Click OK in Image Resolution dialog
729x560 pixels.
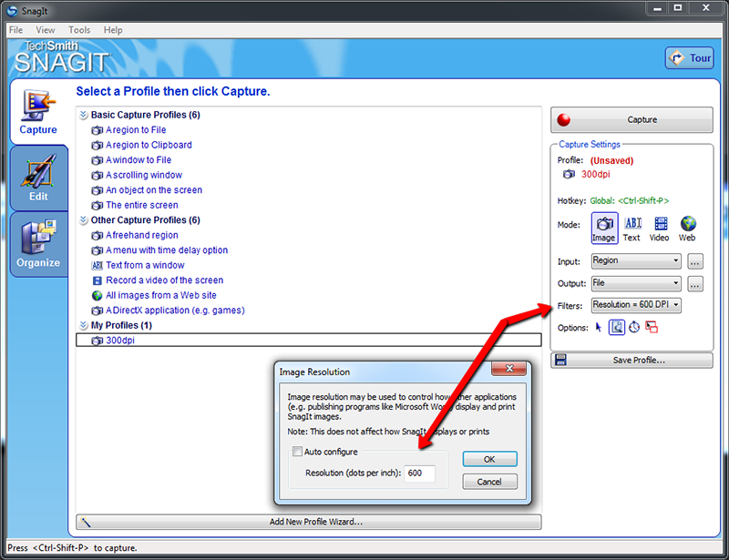tap(489, 459)
